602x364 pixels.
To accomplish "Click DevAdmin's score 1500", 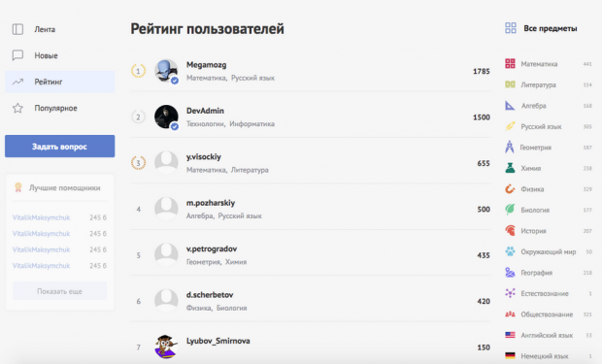I will coord(481,117).
